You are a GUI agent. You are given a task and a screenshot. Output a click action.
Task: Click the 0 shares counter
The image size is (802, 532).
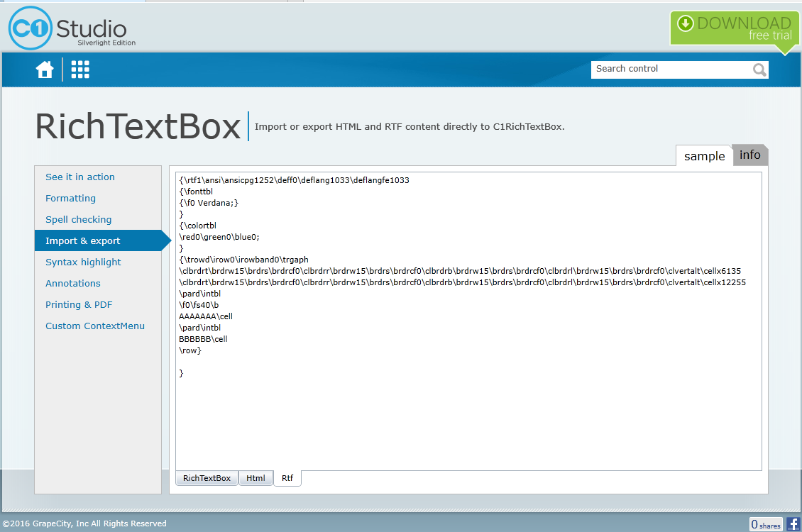click(766, 524)
